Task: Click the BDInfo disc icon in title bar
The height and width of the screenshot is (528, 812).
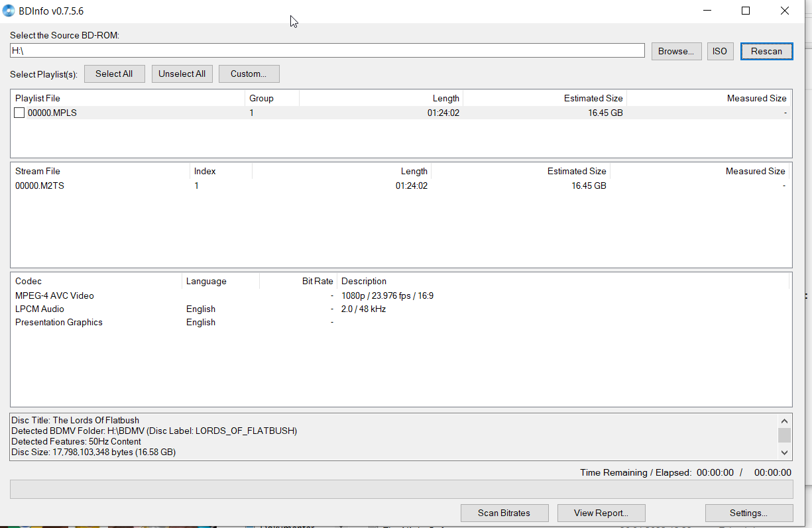Action: pos(9,11)
